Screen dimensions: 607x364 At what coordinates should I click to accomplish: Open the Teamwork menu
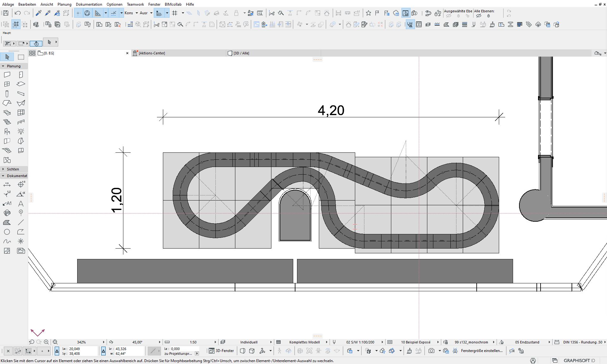pyautogui.click(x=135, y=4)
